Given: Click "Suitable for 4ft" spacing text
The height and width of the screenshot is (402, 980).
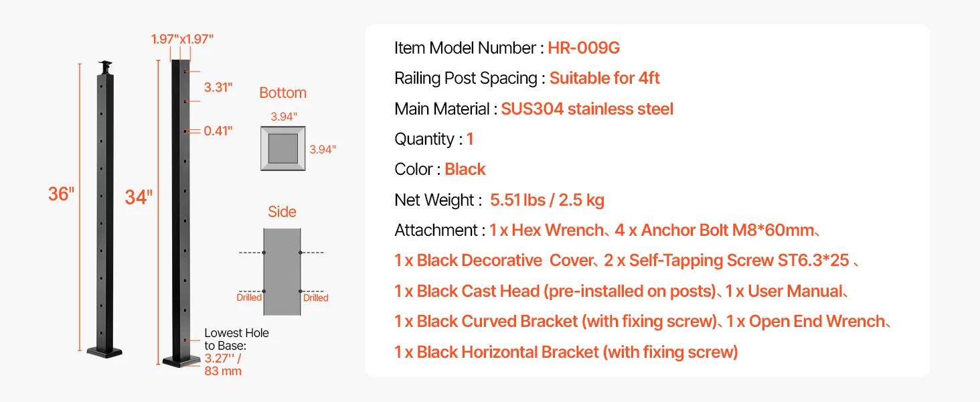Looking at the screenshot, I should pos(604,78).
